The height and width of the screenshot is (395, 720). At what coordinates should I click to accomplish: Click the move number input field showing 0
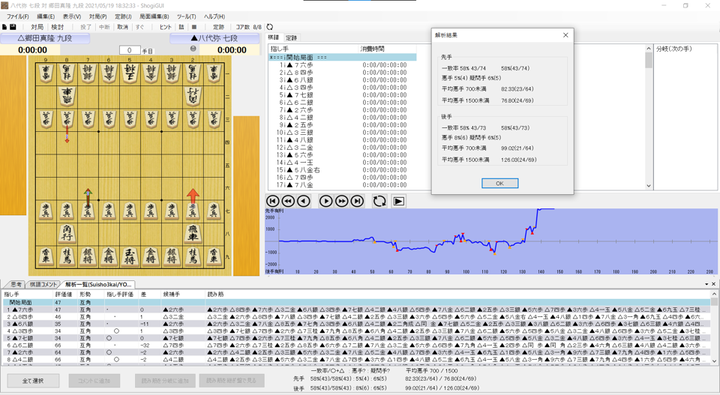(x=129, y=50)
